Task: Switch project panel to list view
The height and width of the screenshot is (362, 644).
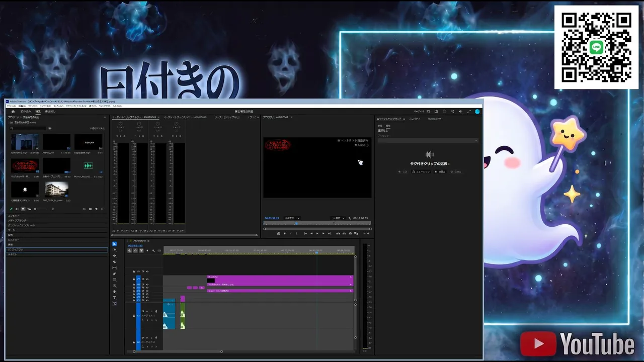Action: (x=17, y=209)
